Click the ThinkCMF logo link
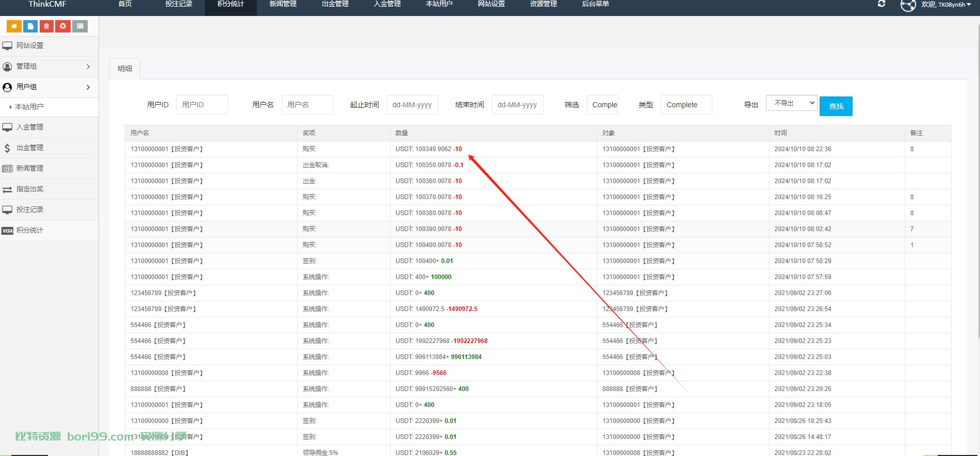The height and width of the screenshot is (456, 980). click(47, 4)
